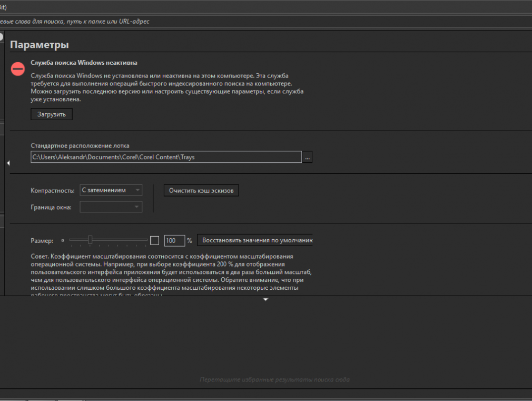532x401 pixels.
Task: Click the Размер label
Action: click(x=42, y=241)
